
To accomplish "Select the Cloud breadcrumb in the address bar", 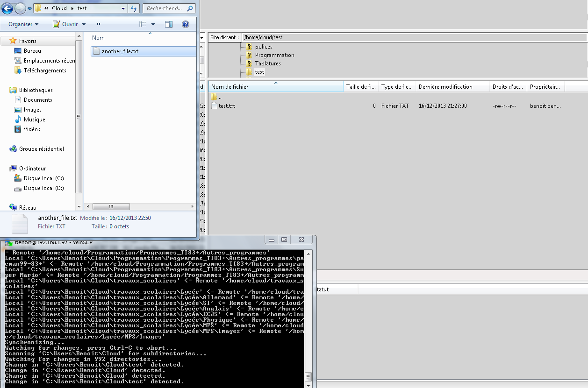I will pyautogui.click(x=59, y=8).
